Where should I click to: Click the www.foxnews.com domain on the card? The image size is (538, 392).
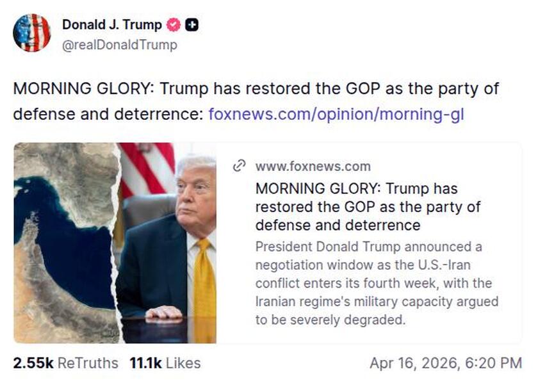pos(313,166)
